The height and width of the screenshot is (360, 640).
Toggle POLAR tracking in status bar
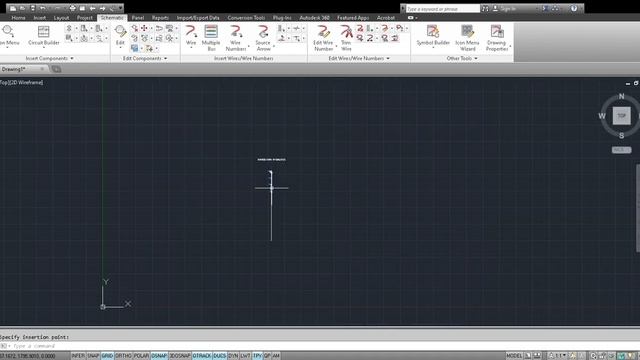(x=141, y=356)
